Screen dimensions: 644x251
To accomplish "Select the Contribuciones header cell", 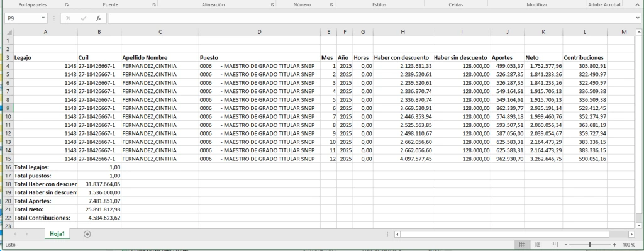I will coord(585,57).
